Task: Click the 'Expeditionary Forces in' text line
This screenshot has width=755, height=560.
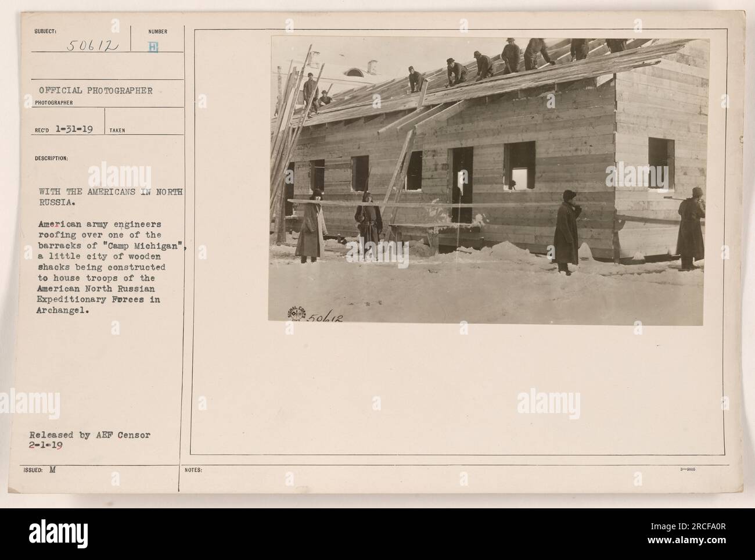Action: click(99, 299)
